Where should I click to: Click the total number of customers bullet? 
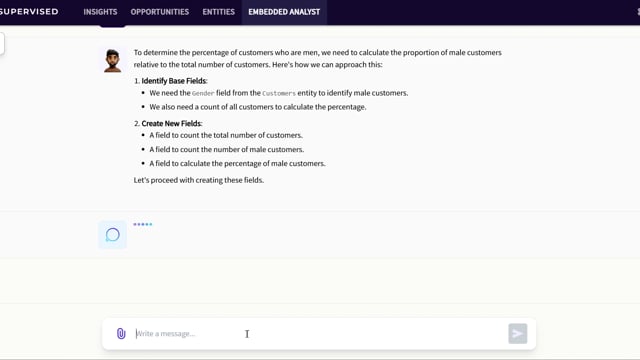(x=226, y=135)
